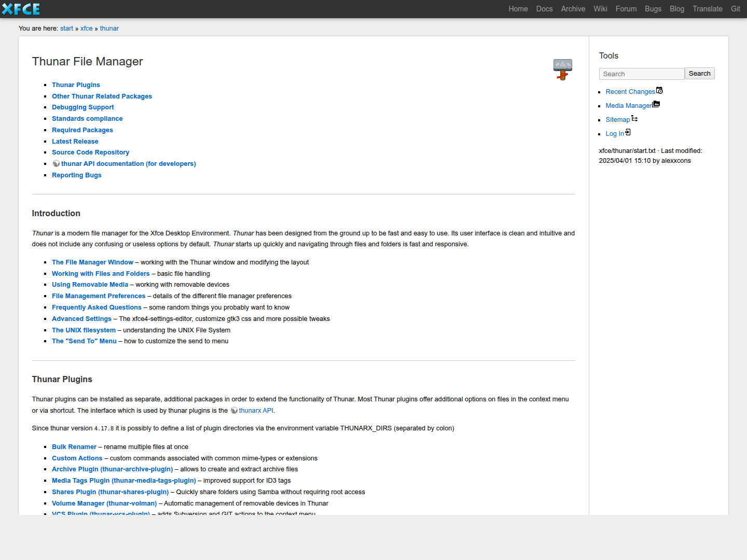Click the 'Thunar Plugins' section heading

pos(62,379)
